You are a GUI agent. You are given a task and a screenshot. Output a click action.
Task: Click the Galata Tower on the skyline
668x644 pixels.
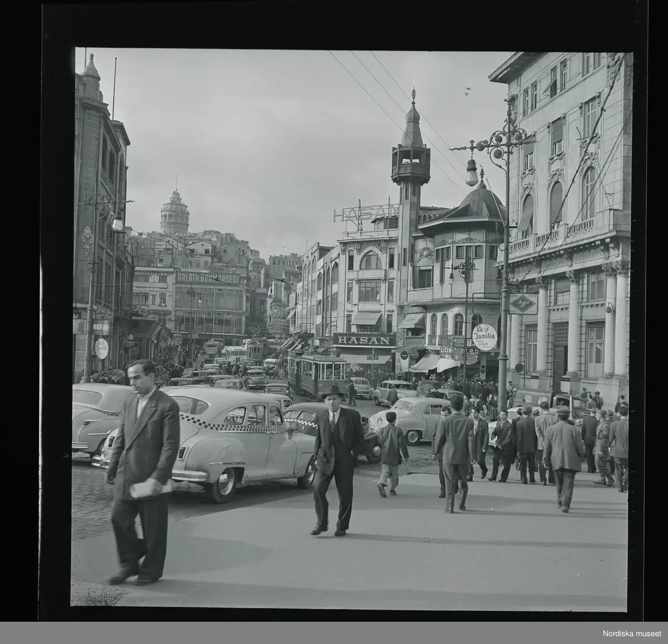click(x=175, y=213)
